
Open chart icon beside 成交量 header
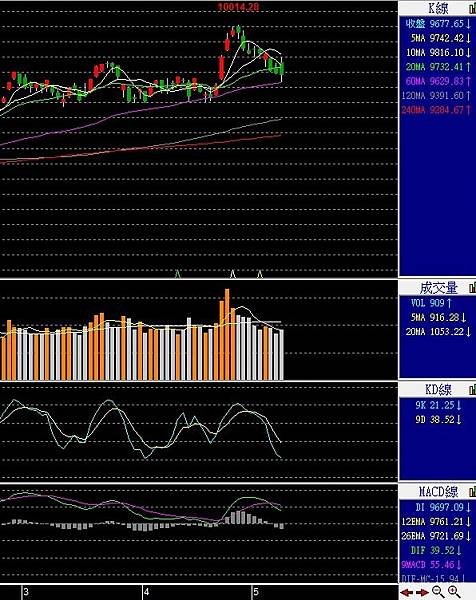(x=472, y=287)
